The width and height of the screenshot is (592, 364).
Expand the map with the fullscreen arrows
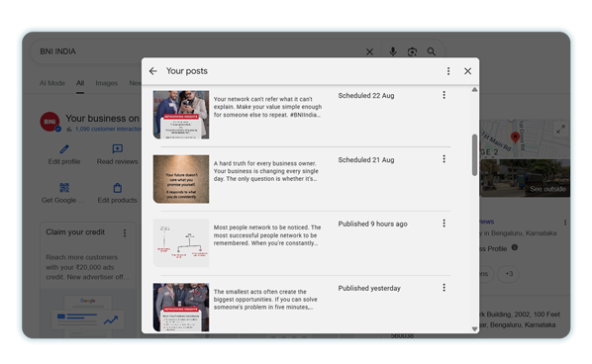coord(560,129)
